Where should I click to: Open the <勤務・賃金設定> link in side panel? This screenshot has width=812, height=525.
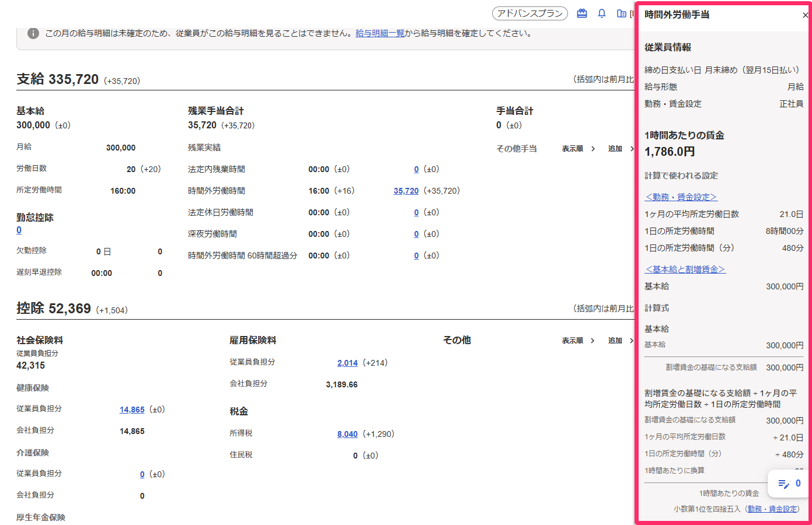pos(681,197)
